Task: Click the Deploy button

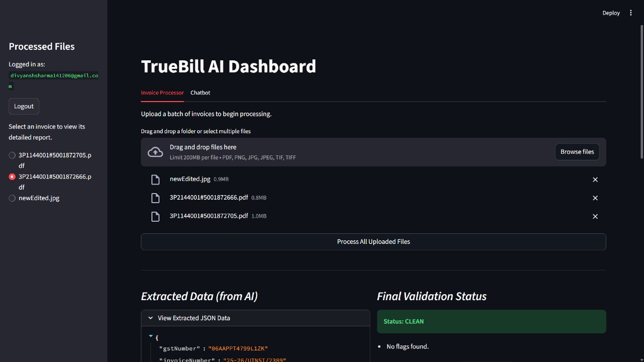Action: [611, 13]
